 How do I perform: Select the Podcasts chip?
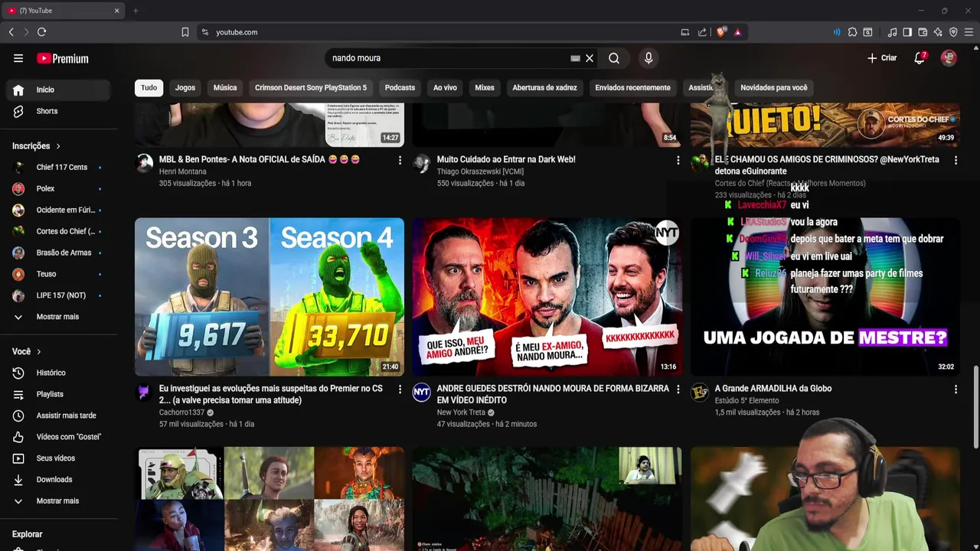[x=400, y=87]
